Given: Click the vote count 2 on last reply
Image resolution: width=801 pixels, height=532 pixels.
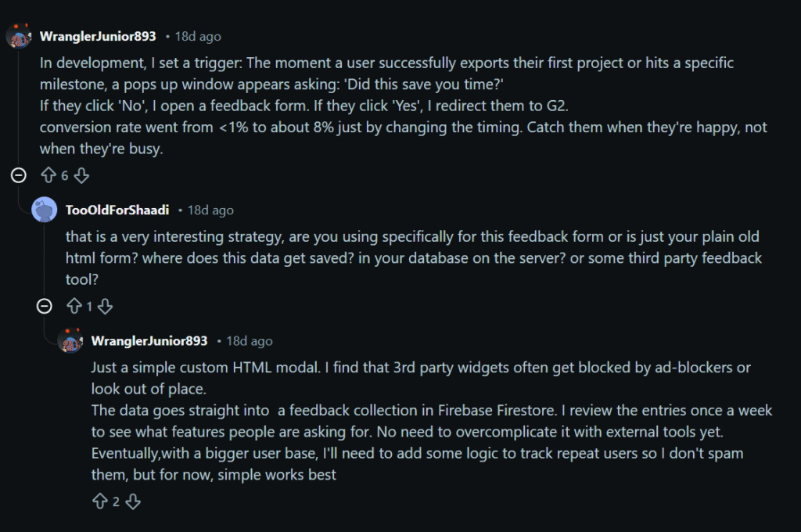Looking at the screenshot, I should pyautogui.click(x=116, y=501).
